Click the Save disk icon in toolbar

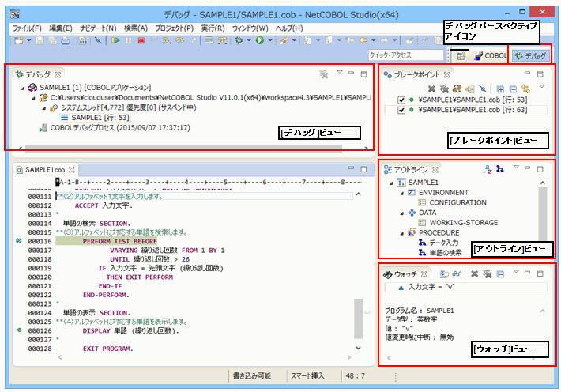click(40, 41)
